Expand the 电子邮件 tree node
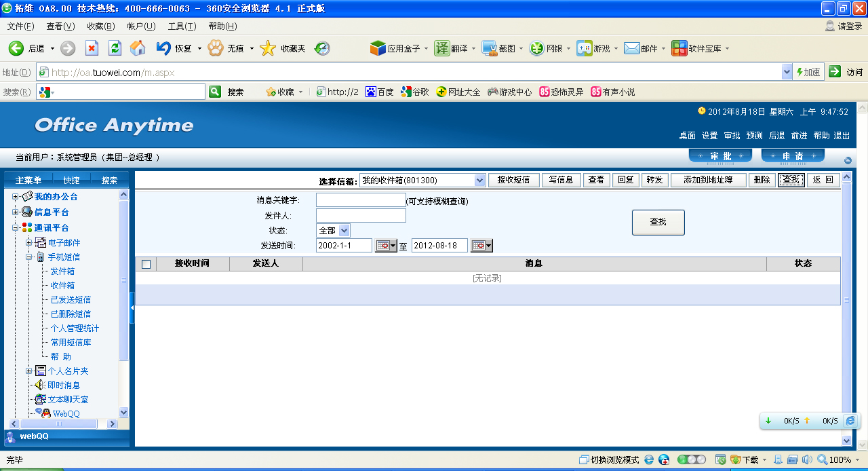Viewport: 868px width, 471px height. [x=29, y=242]
